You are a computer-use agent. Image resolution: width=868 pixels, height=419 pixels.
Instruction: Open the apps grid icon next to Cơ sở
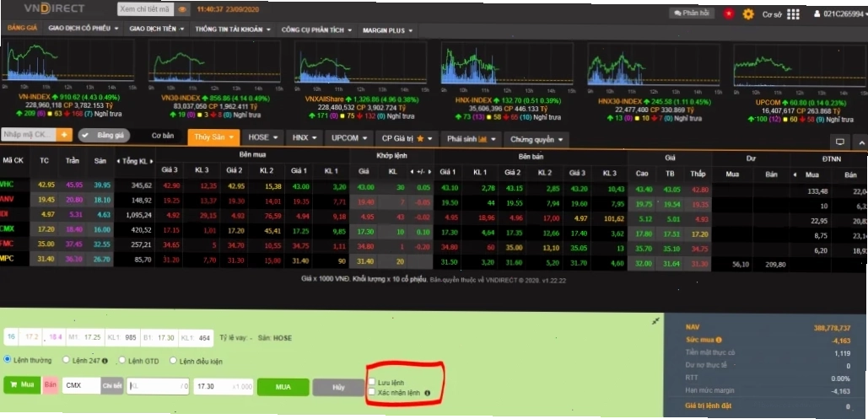[793, 14]
